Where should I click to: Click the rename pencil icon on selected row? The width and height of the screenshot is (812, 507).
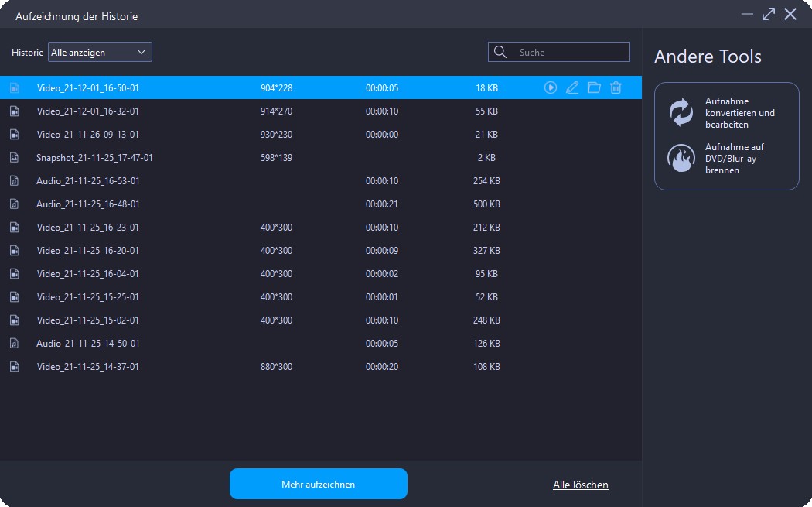pyautogui.click(x=572, y=88)
